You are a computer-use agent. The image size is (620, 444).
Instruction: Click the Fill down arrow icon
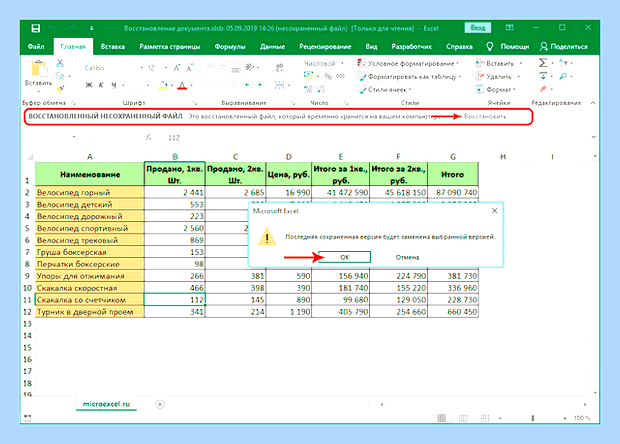pos(543,76)
